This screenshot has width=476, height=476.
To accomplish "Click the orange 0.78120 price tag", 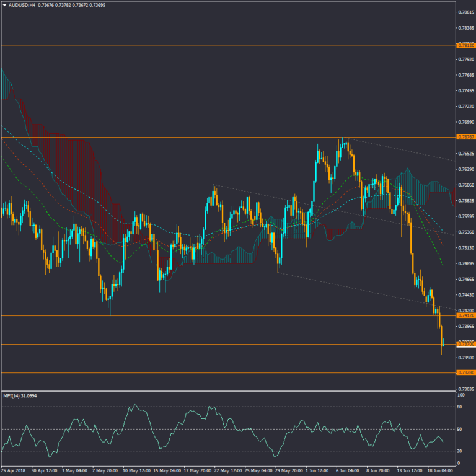I will tap(465, 45).
